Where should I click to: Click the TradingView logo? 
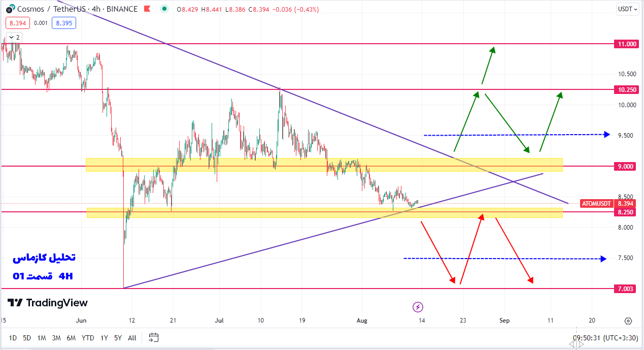[x=48, y=303]
